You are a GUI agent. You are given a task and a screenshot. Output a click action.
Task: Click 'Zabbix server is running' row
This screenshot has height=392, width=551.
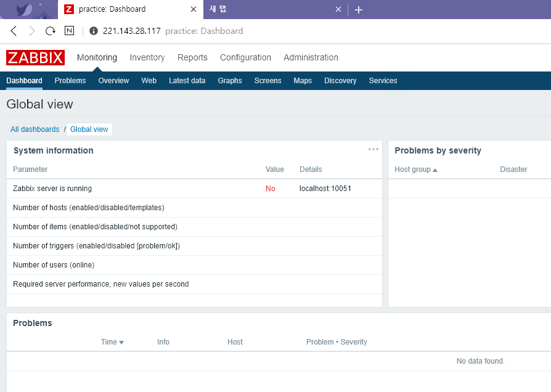194,189
